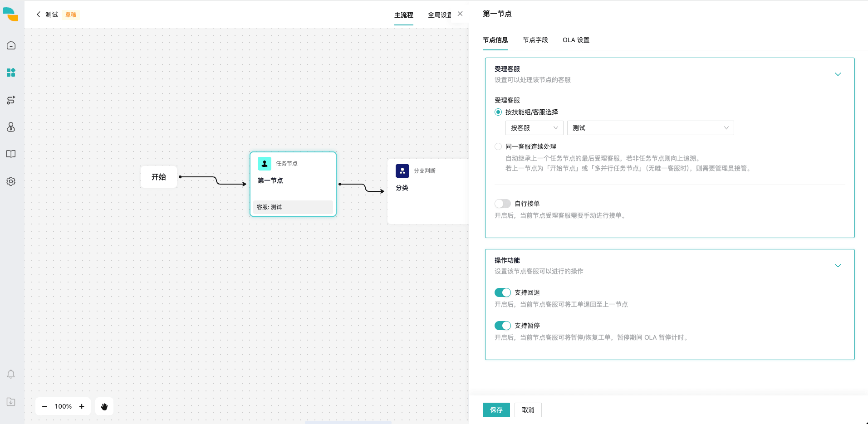Zoom out the canvas with the minus icon
The image size is (868, 424).
[x=44, y=406]
